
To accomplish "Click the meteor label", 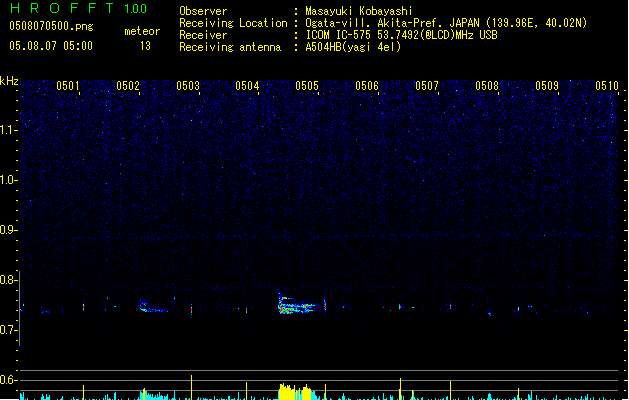I will coord(142,31).
